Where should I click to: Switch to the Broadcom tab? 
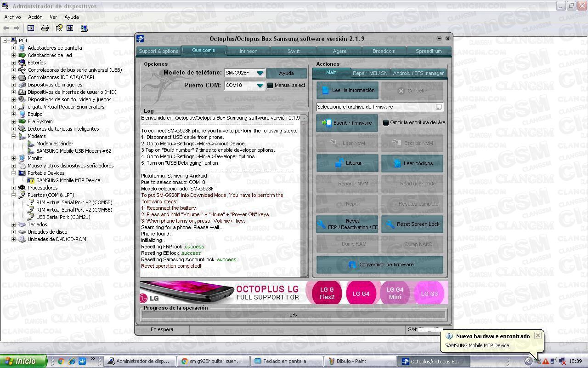(x=384, y=51)
